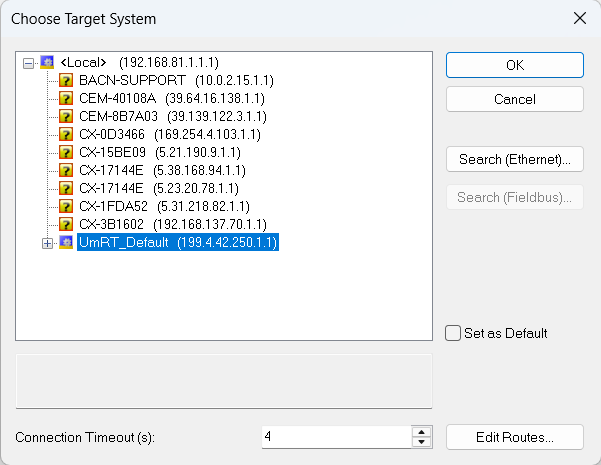601x465 pixels.
Task: Open the Edit Routes dialog
Action: 514,437
